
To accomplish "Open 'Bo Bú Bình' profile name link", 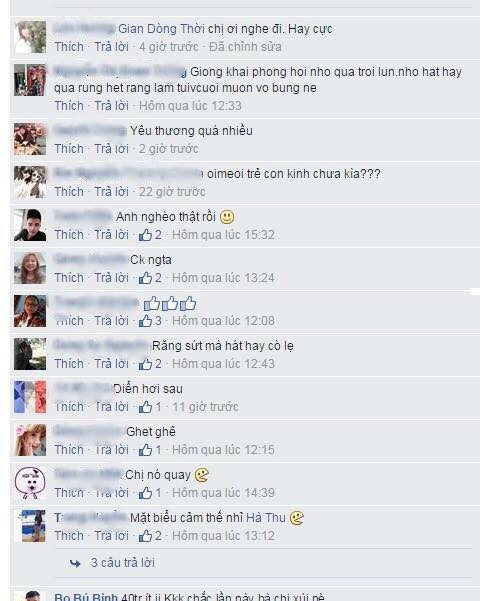I will tap(86, 596).
